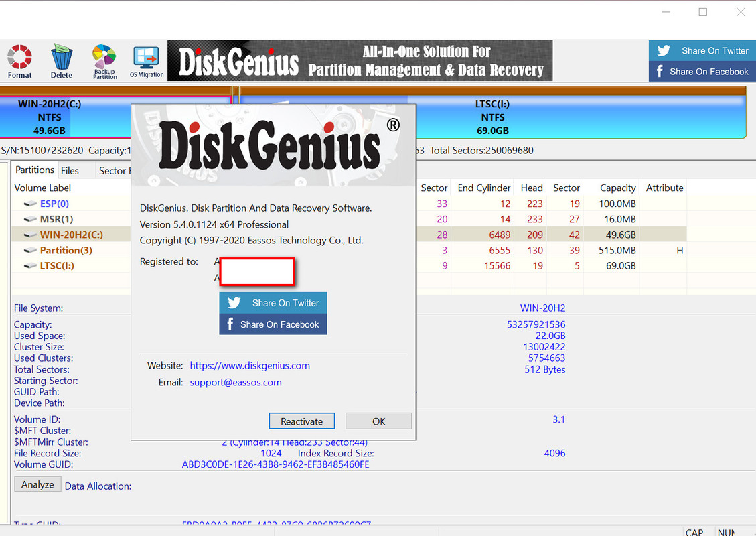This screenshot has height=536, width=756.
Task: Click the Format toolbar icon
Action: tap(20, 61)
